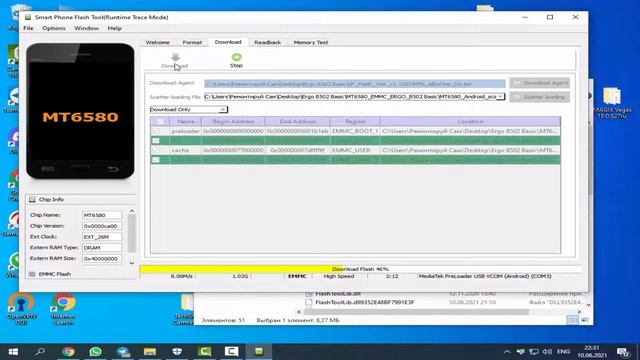640x360 pixels.
Task: Click the ENG language indicator
Action: coord(563,351)
